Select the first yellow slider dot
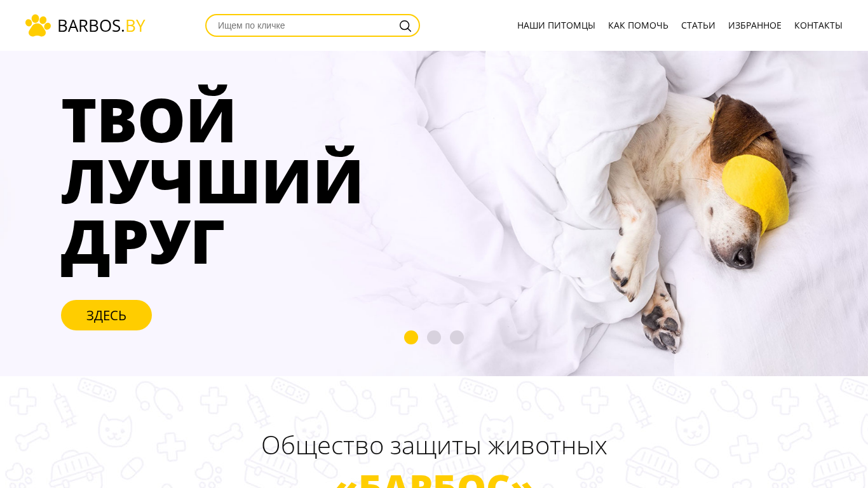 (x=411, y=337)
